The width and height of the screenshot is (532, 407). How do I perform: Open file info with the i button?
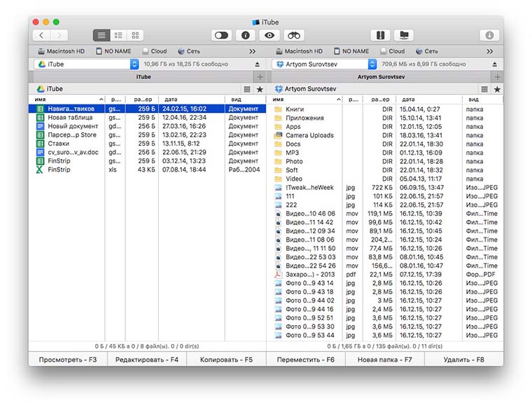click(x=245, y=35)
